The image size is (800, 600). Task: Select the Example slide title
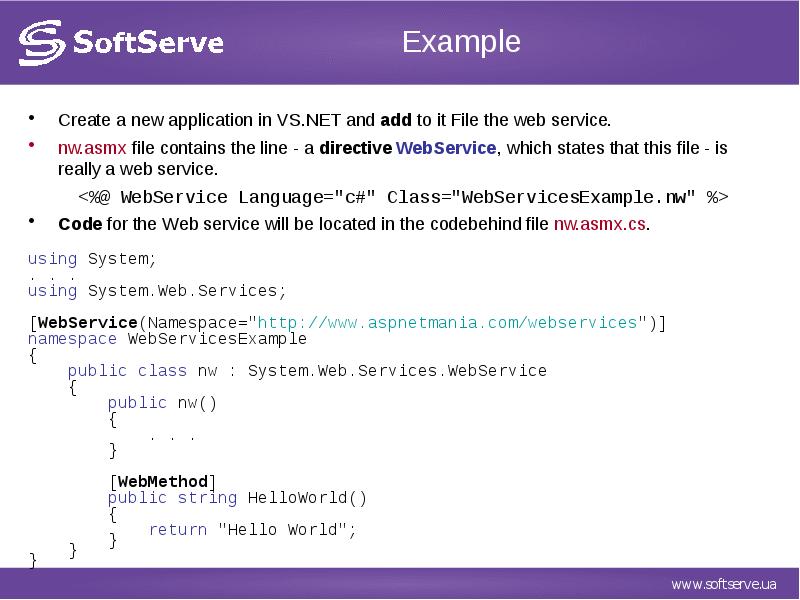461,42
